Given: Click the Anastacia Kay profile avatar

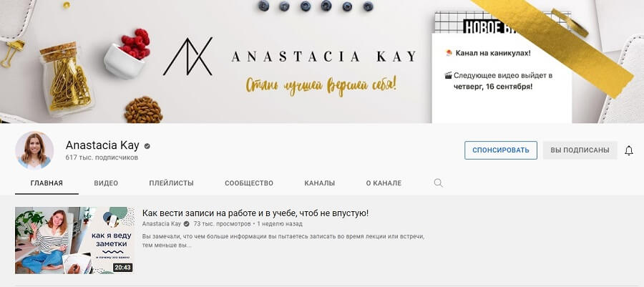Looking at the screenshot, I should coord(34,150).
